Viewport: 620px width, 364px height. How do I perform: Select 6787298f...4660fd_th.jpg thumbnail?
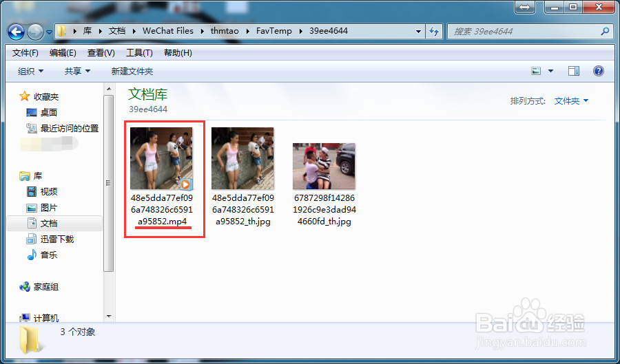pos(324,167)
